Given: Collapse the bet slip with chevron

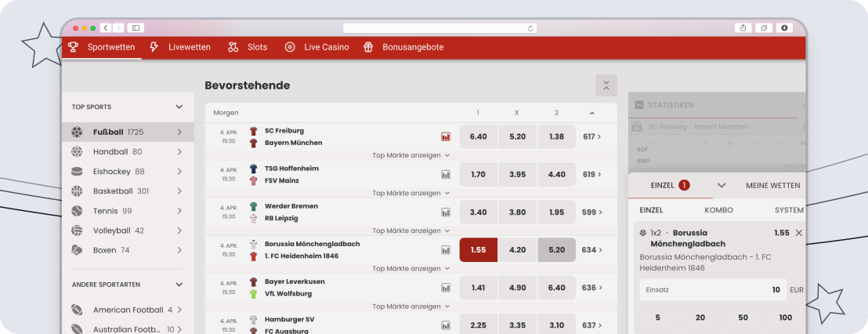Looking at the screenshot, I should tap(722, 186).
